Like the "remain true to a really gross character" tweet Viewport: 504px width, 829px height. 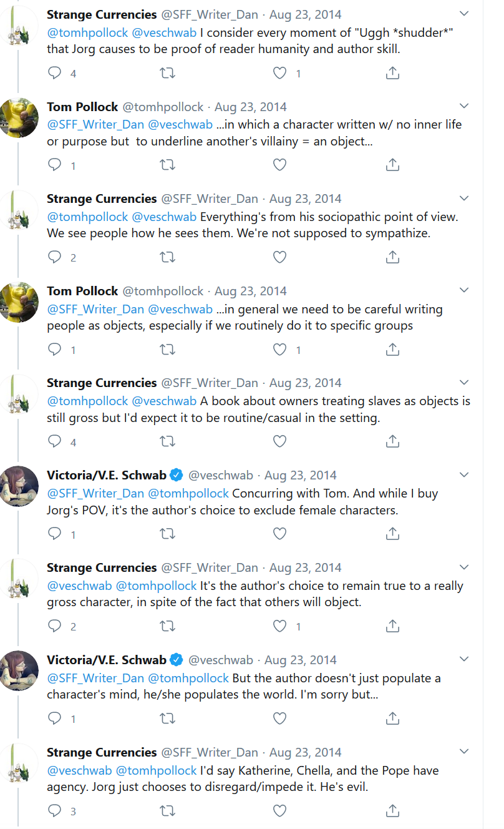279,625
